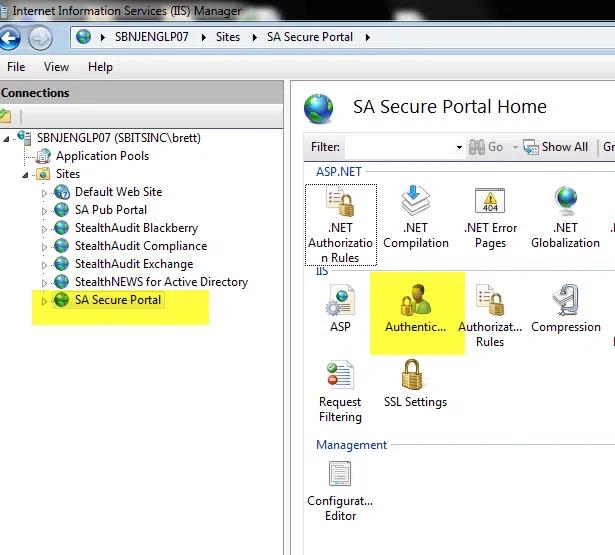
Task: Select SA Pub Portal site
Action: [x=111, y=210]
